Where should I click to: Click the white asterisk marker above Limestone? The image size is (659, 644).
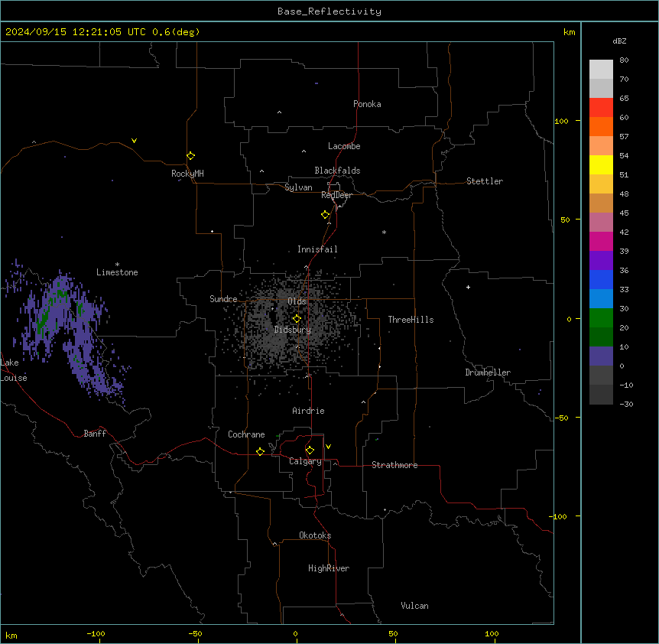pyautogui.click(x=117, y=265)
